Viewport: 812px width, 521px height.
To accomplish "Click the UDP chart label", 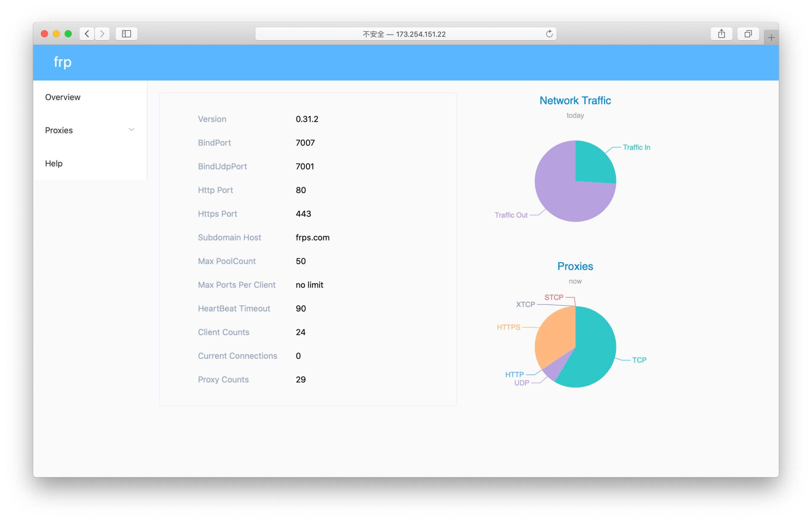I will click(521, 383).
